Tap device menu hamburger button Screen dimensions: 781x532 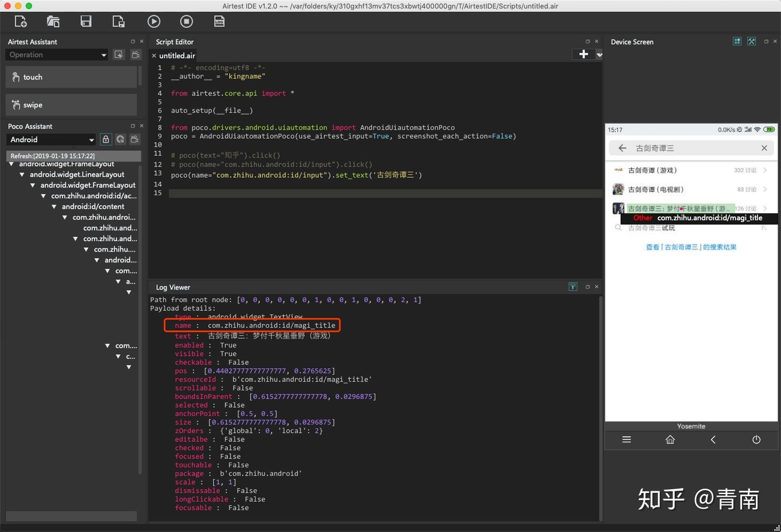pos(626,440)
